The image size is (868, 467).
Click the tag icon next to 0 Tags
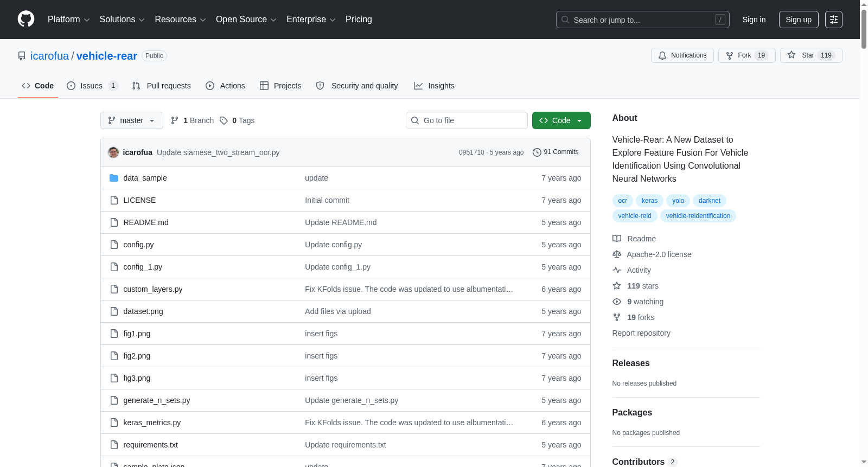[x=224, y=120]
